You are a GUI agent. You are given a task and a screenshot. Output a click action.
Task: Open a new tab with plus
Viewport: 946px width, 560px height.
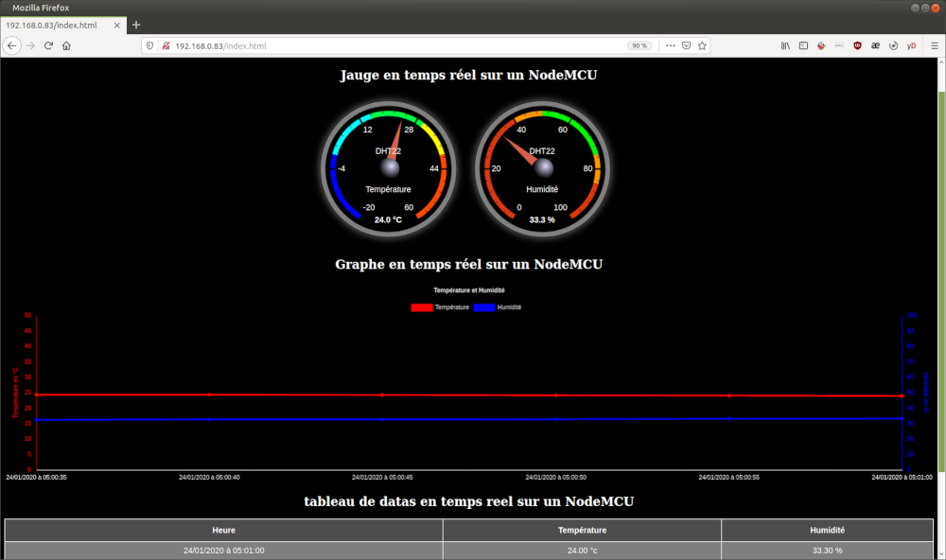[x=136, y=25]
